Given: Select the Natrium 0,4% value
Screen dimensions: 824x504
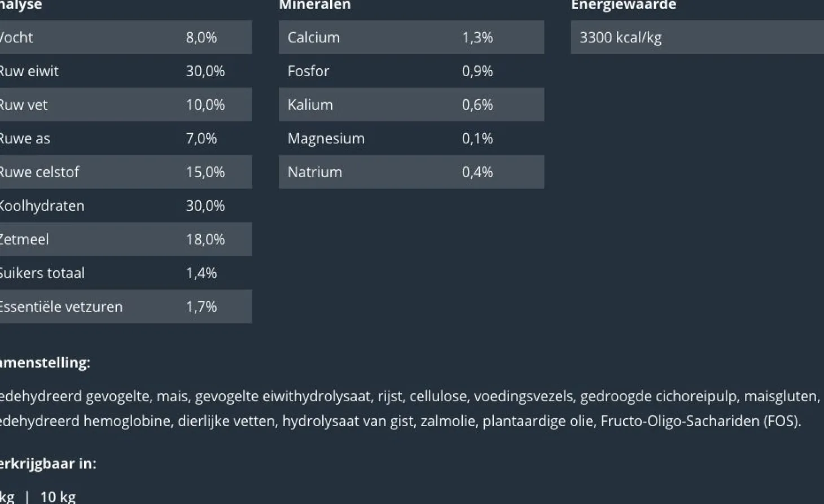Looking at the screenshot, I should (x=477, y=172).
